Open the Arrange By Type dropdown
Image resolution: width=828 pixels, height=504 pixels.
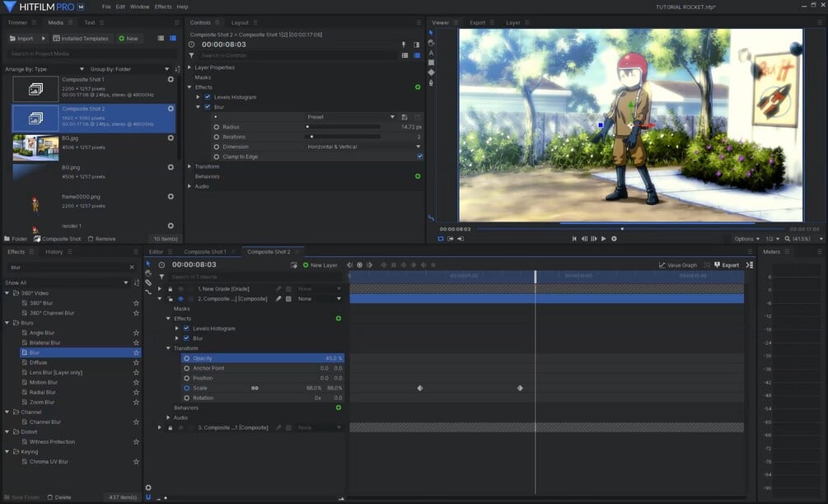44,69
